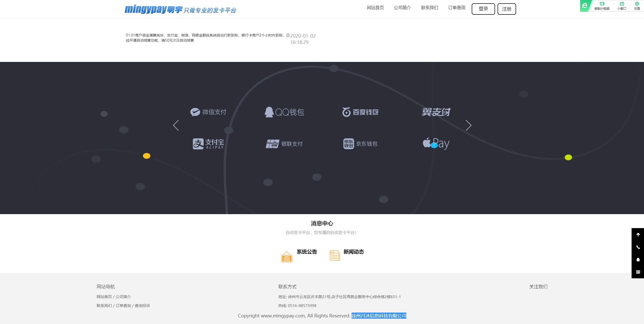This screenshot has width=644, height=324.
Task: Click the 系统公告 announcement icon
Action: pos(287,257)
